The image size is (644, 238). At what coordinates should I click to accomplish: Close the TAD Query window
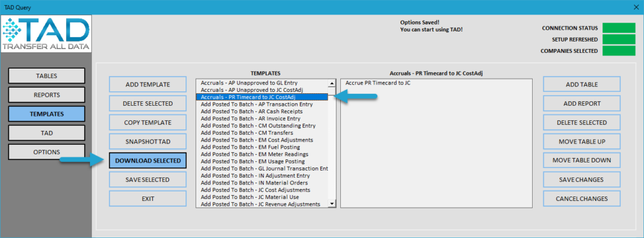coord(636,8)
